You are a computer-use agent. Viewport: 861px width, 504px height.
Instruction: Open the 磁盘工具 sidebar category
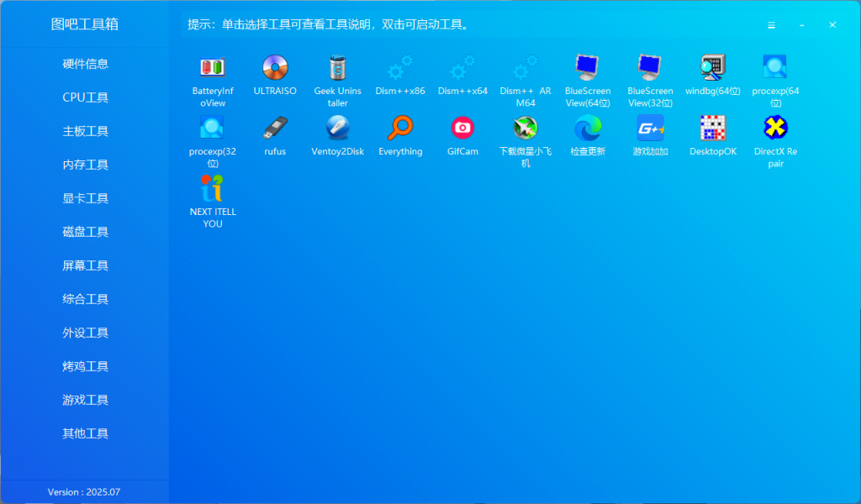85,232
